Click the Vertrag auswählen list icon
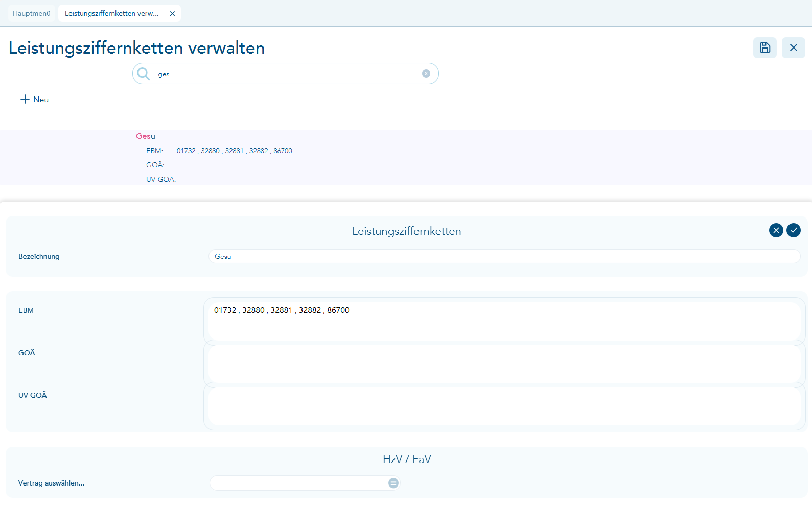The height and width of the screenshot is (509, 812). (x=393, y=483)
